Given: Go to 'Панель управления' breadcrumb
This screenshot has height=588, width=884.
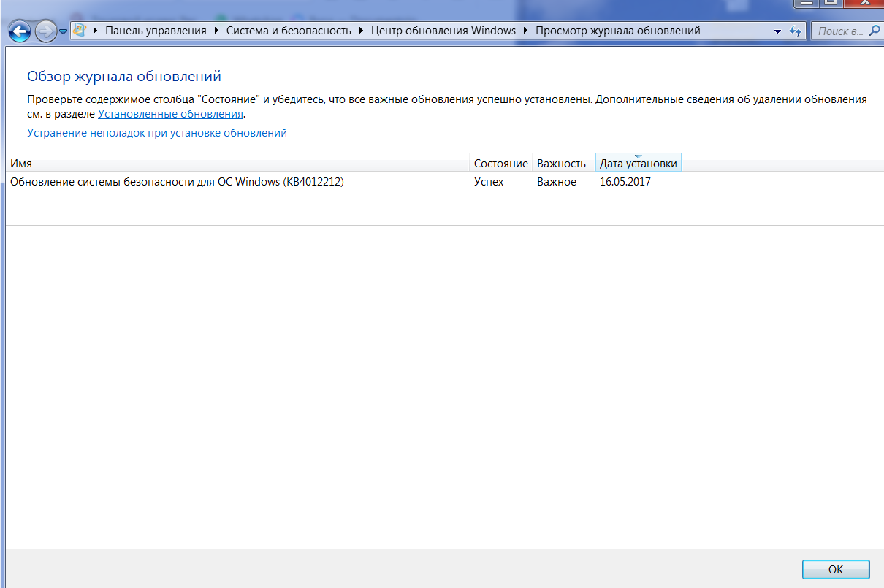Looking at the screenshot, I should (x=156, y=31).
